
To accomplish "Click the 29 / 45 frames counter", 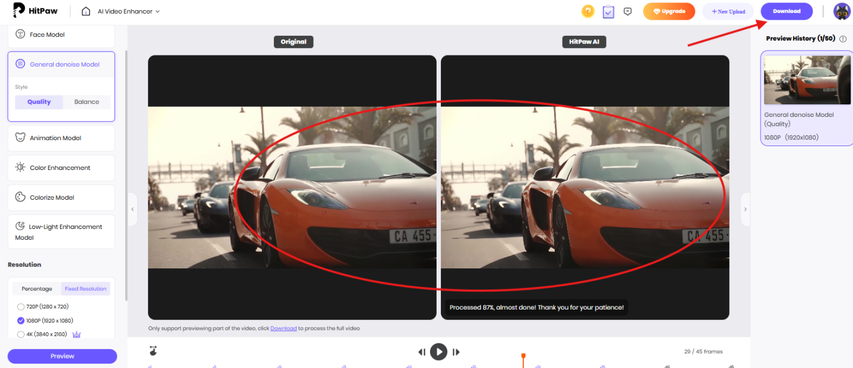I will (x=703, y=352).
